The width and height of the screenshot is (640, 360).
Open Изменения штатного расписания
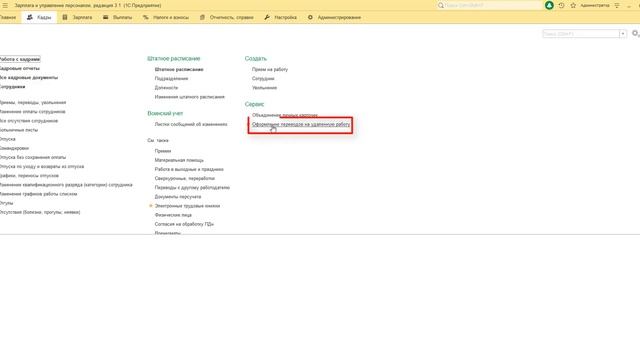[x=189, y=97]
